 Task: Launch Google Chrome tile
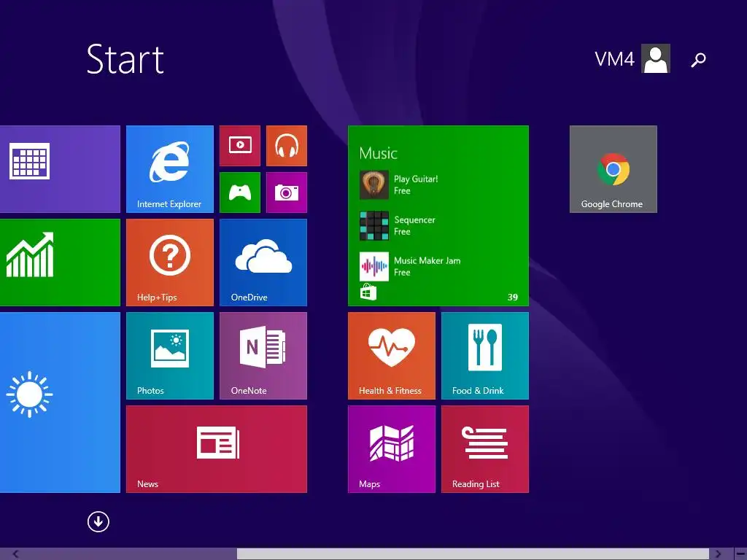coord(613,169)
